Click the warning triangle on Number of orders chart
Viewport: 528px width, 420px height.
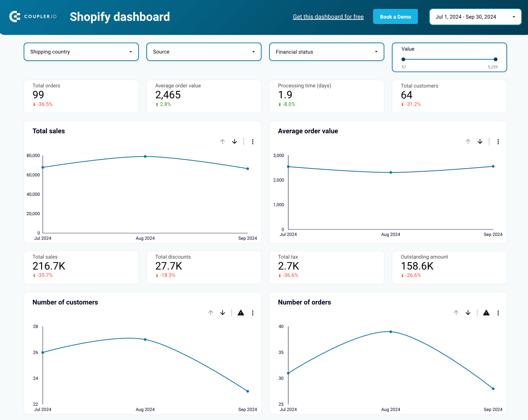[486, 313]
